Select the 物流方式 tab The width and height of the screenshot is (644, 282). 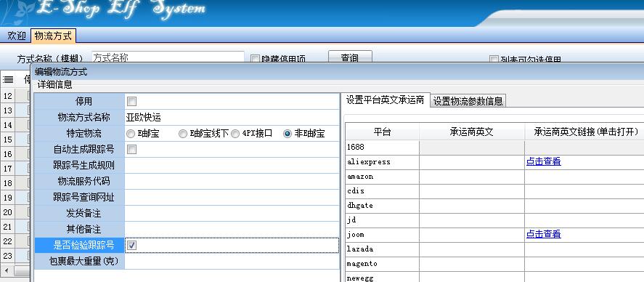click(53, 36)
